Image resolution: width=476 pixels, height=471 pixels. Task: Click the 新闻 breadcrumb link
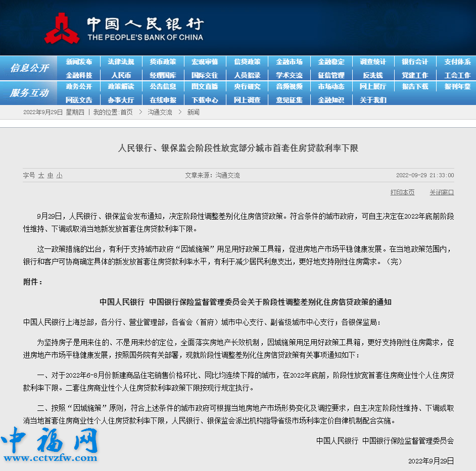pos(194,112)
